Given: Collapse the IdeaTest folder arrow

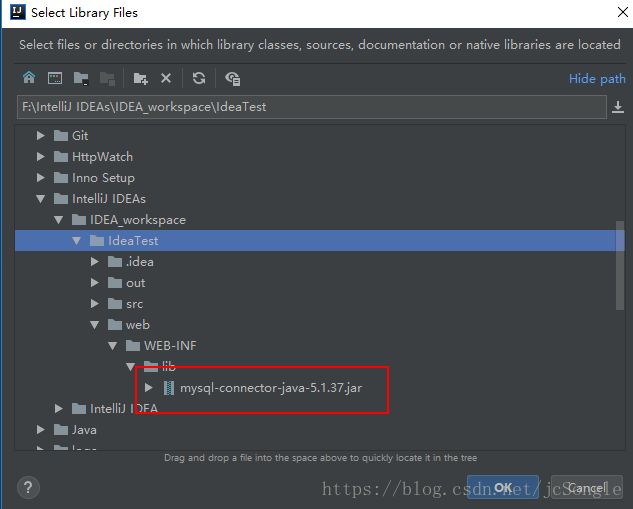Looking at the screenshot, I should click(76, 241).
